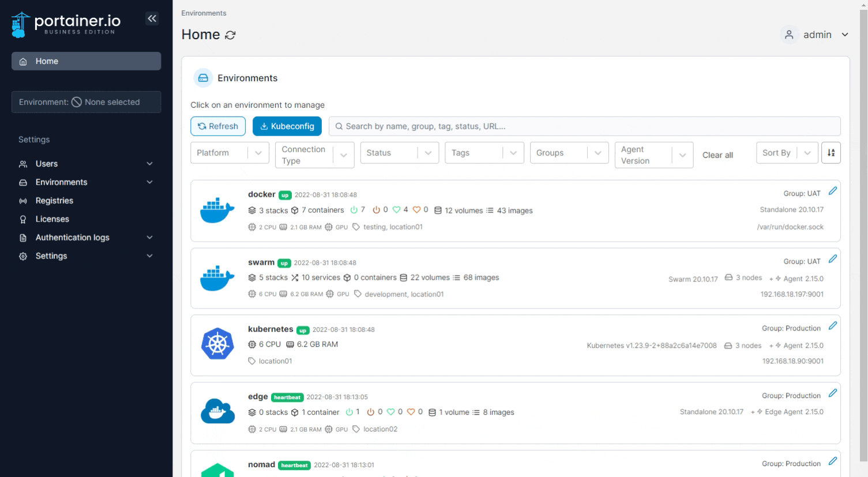Edit the swarm environment pencil icon
Screen dimensions: 868x477
click(832, 259)
